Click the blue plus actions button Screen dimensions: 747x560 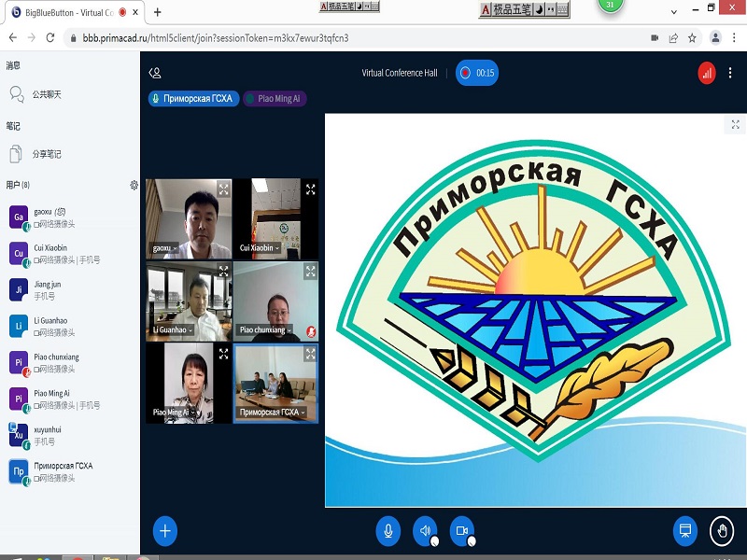pyautogui.click(x=164, y=531)
